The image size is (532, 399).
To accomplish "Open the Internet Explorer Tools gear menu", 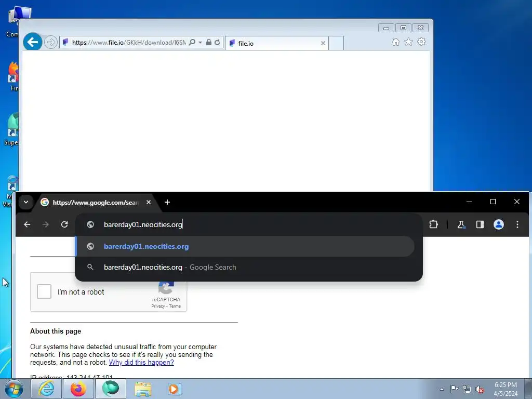I will 421,42.
